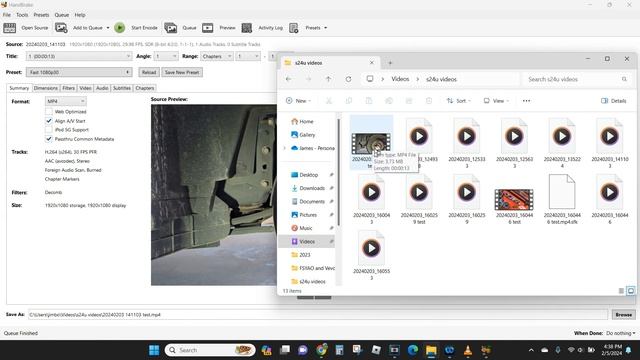
Task: Select the 20240203_16044 6 test video thumbnail
Action: 514,200
